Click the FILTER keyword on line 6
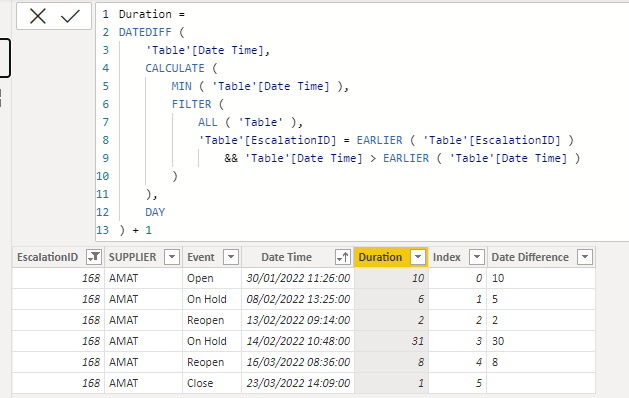 coord(191,104)
